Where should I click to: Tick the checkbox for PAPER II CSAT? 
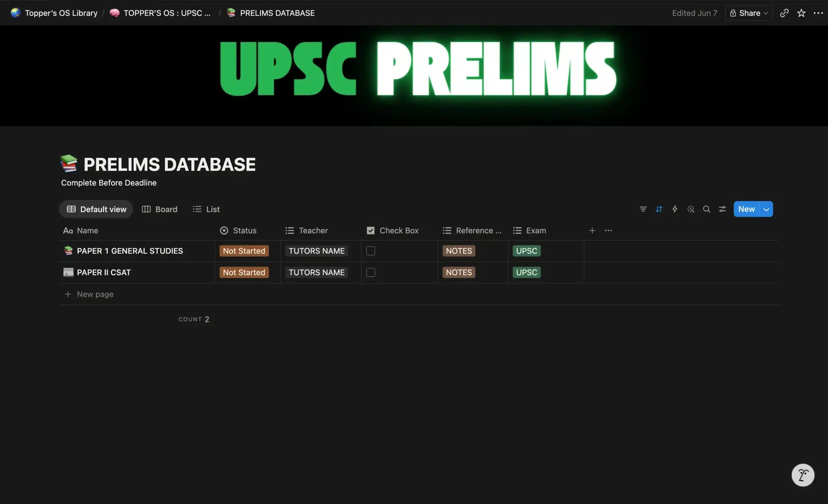(x=370, y=272)
